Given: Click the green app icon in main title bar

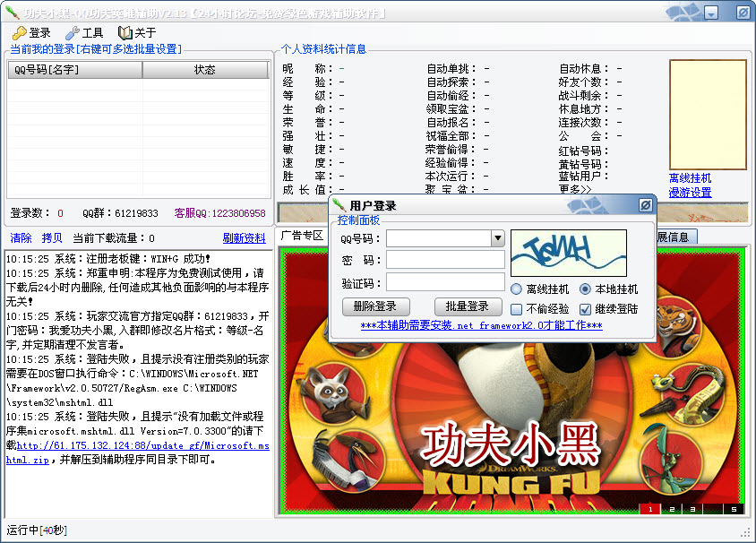Looking at the screenshot, I should 12,13.
